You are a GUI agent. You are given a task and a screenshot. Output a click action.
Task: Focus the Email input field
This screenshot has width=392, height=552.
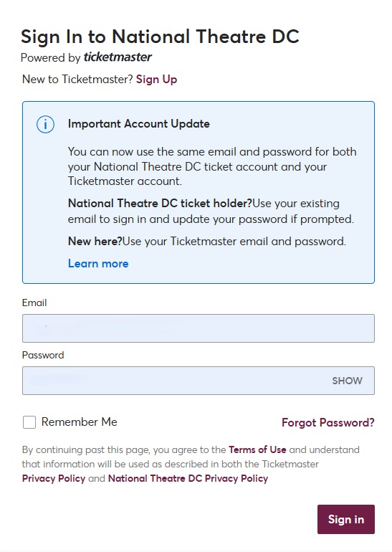[x=199, y=328]
